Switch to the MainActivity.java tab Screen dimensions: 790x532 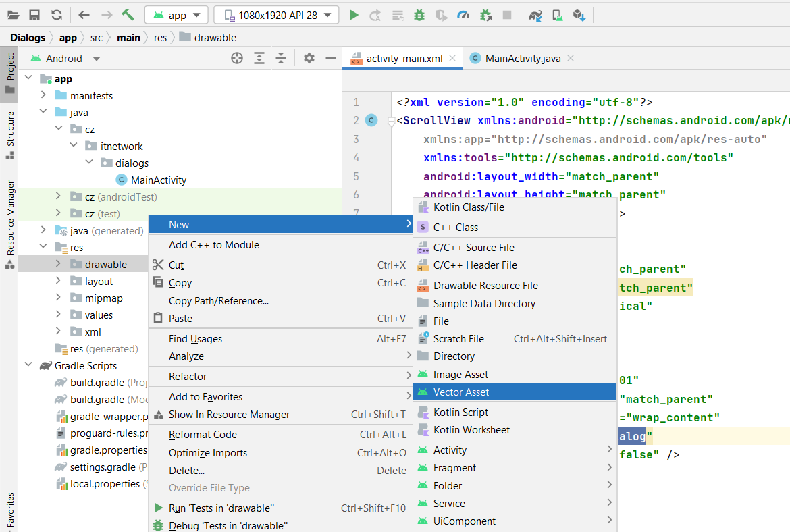click(523, 59)
